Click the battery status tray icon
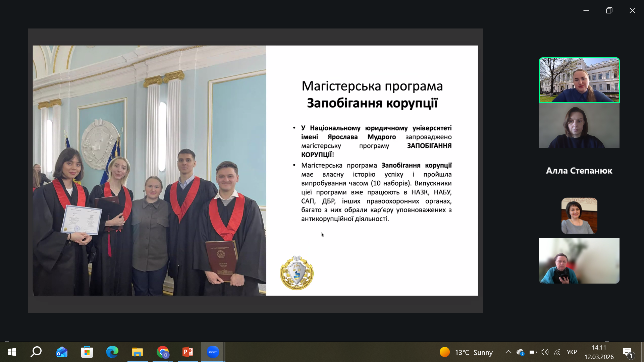The width and height of the screenshot is (644, 362). pyautogui.click(x=532, y=352)
